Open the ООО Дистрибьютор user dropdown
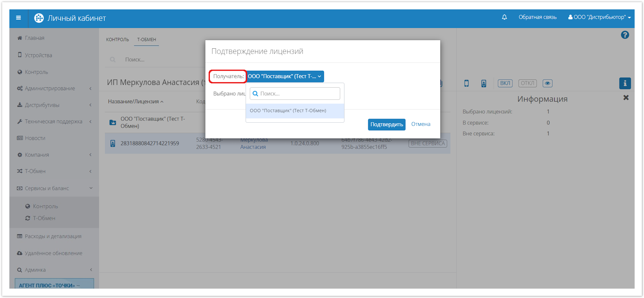 tap(599, 17)
